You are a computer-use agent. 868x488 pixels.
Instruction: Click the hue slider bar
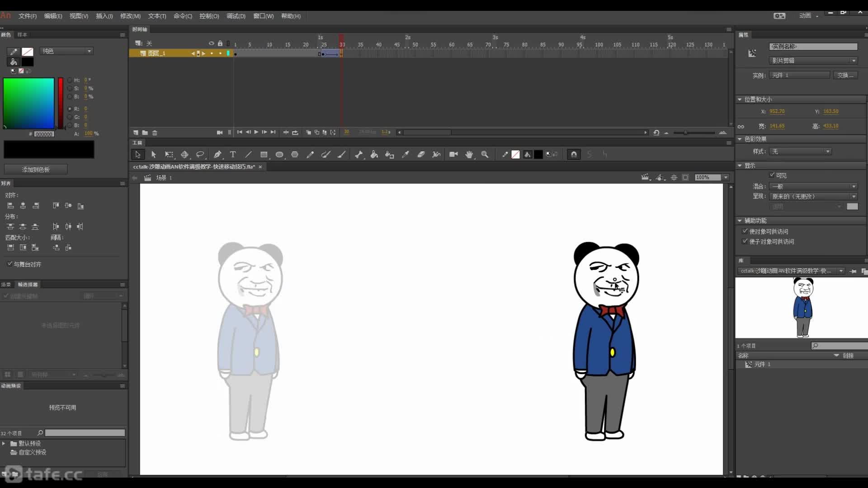click(x=61, y=103)
